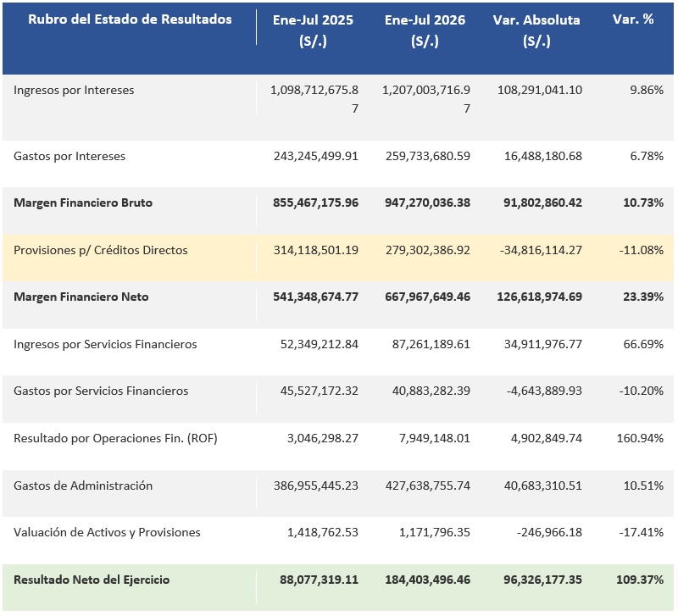The width and height of the screenshot is (678, 616).
Task: Select cell value 947,270,036.38
Action: (x=428, y=203)
